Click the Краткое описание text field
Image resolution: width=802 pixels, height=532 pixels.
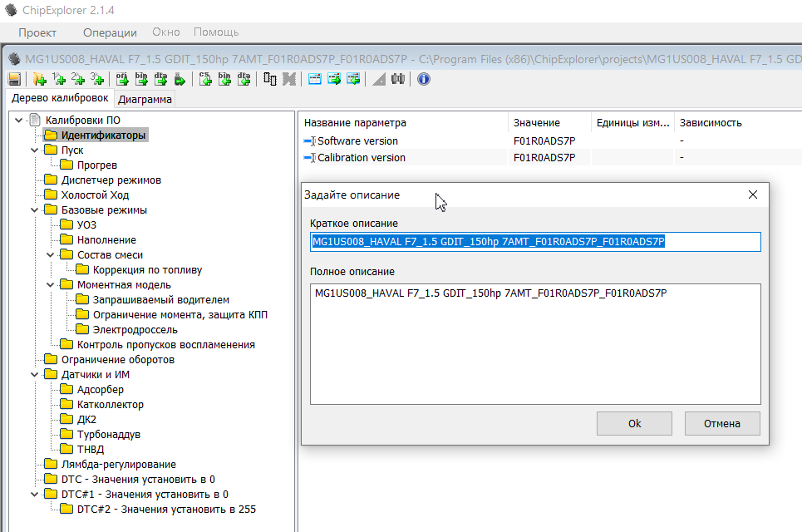pyautogui.click(x=534, y=242)
